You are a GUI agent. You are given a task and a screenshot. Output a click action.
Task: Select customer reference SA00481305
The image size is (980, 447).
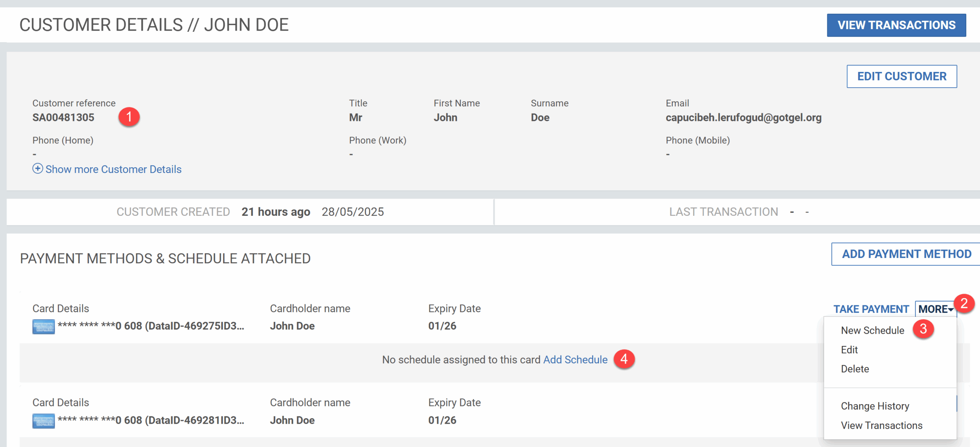click(x=63, y=117)
